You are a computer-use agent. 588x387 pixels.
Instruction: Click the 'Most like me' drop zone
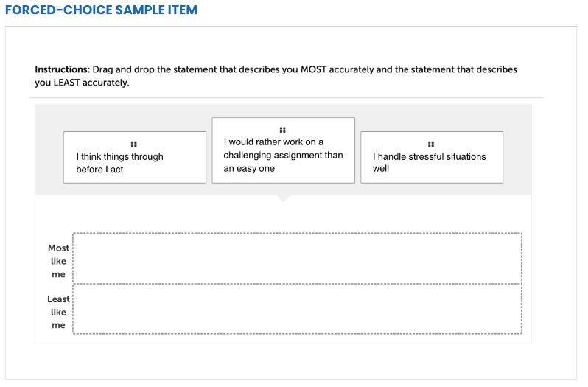click(297, 258)
